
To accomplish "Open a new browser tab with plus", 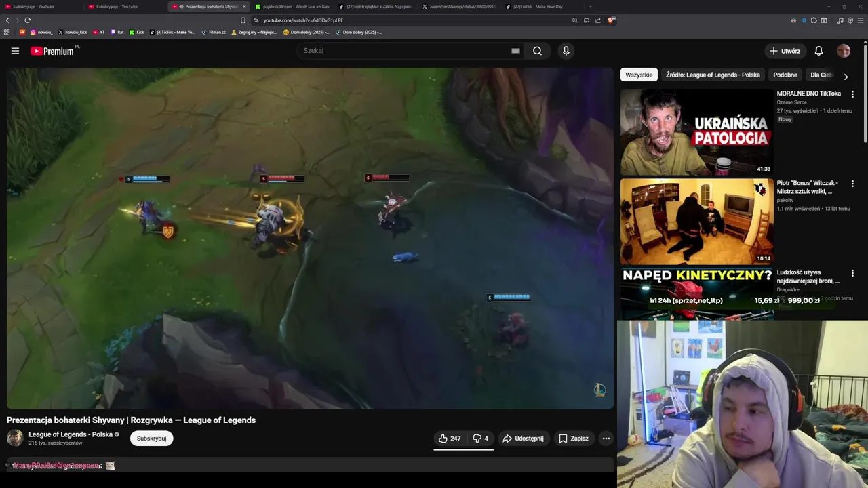I will coord(590,7).
